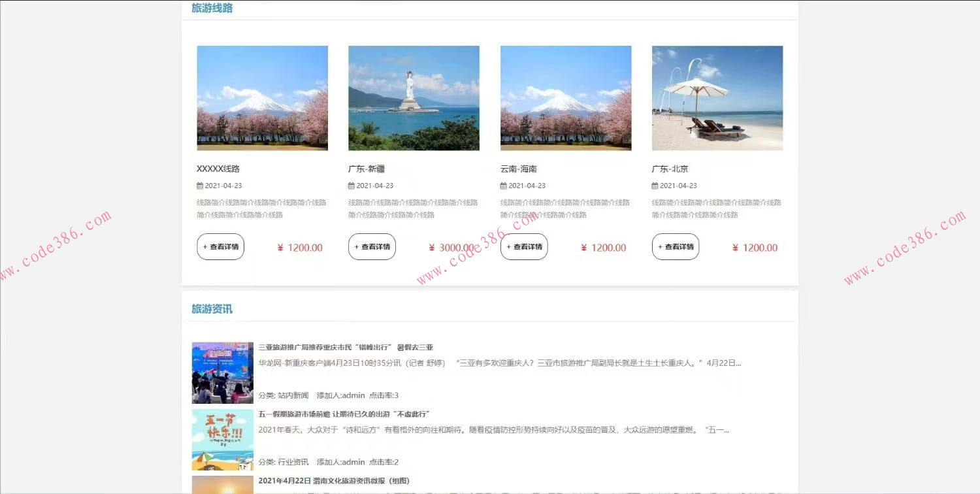The width and height of the screenshot is (980, 494).
Task: Open the XXXXX线路 route title link
Action: point(218,168)
